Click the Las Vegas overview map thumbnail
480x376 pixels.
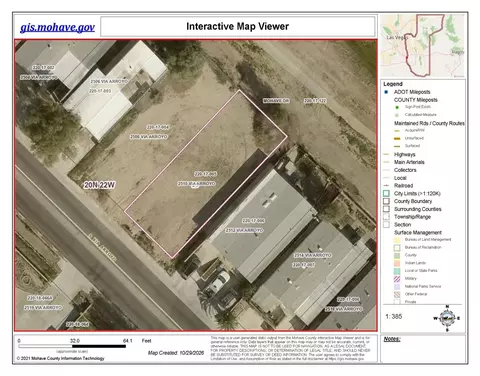pos(423,46)
